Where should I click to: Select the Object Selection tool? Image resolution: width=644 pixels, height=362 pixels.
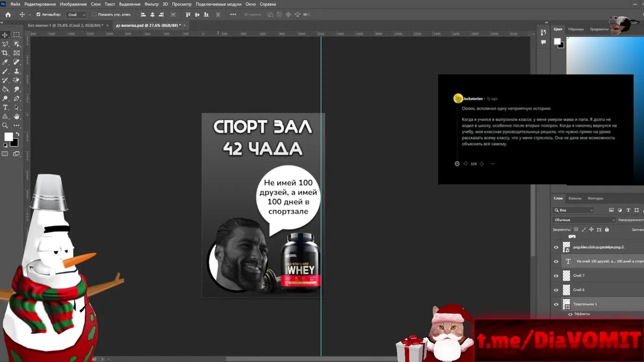point(17,44)
